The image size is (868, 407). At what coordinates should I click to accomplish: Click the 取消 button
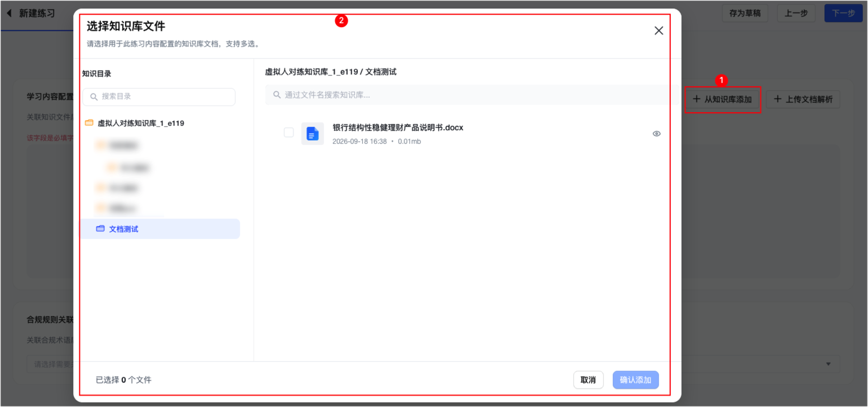coord(588,380)
